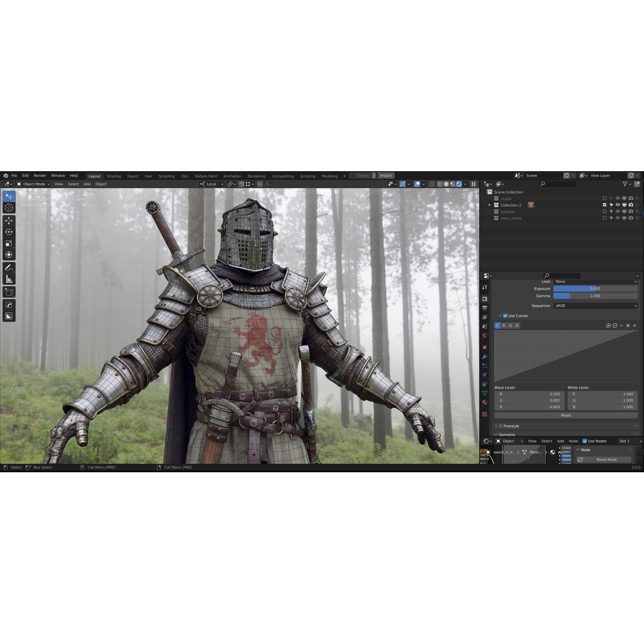Select the Annotate tool
The height and width of the screenshot is (644, 644).
[8, 268]
